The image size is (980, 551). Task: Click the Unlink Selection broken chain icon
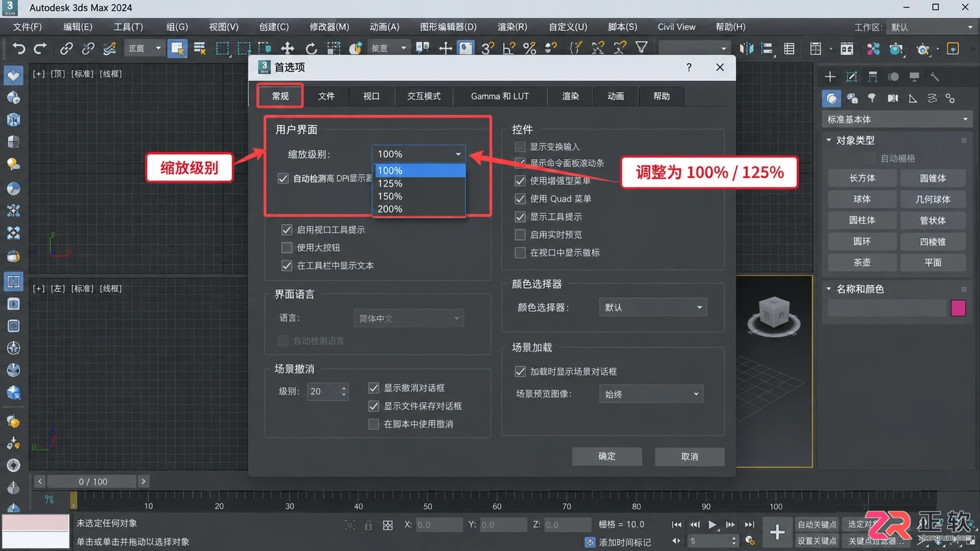[x=88, y=48]
